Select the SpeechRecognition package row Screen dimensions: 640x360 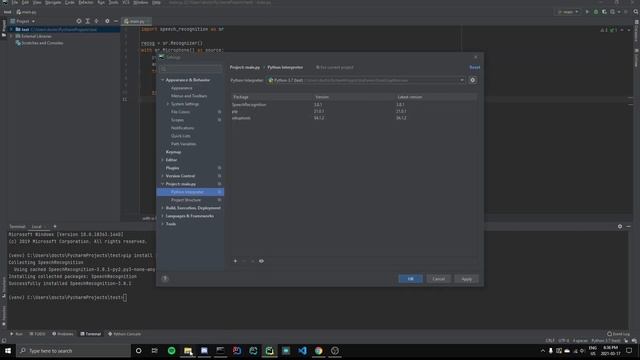pos(354,105)
